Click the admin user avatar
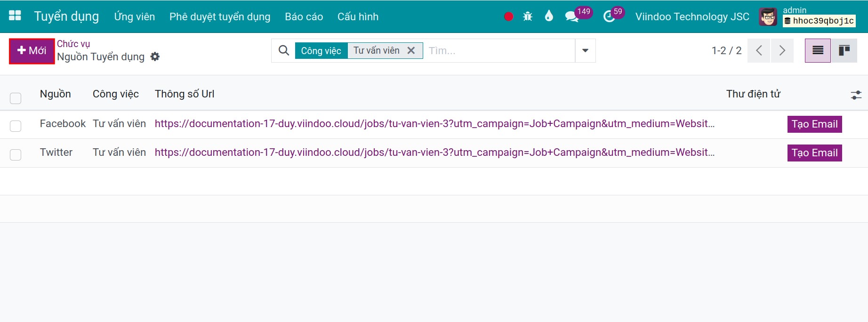868x322 pixels. pyautogui.click(x=768, y=17)
